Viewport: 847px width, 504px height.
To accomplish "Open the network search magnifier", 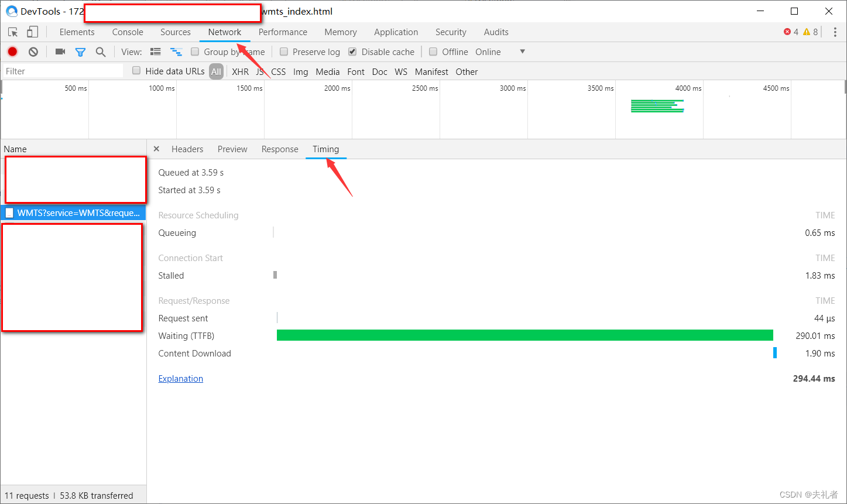I will 101,52.
